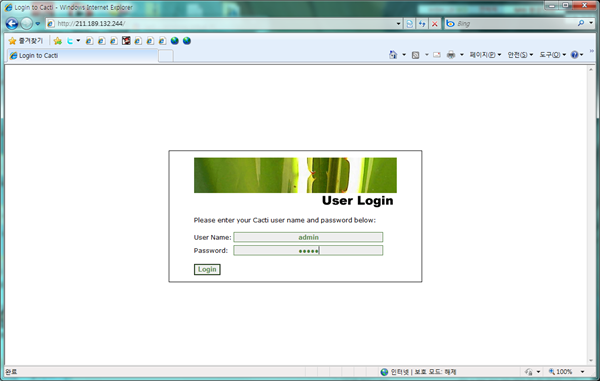The image size is (600, 381).
Task: Click the scrollbar down arrow
Action: 591,361
